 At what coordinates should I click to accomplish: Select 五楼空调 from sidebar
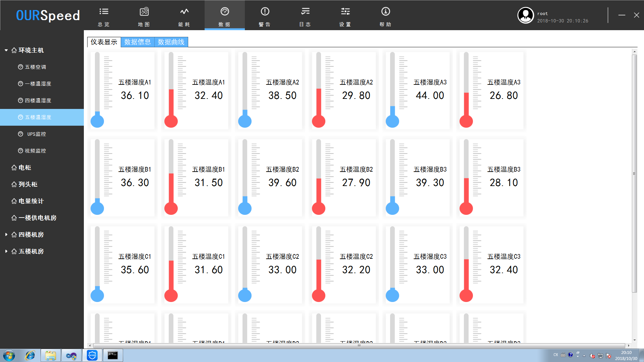point(38,67)
